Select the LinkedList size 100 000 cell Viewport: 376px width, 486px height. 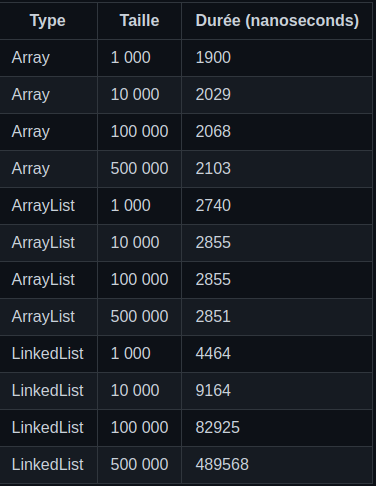[139, 428]
